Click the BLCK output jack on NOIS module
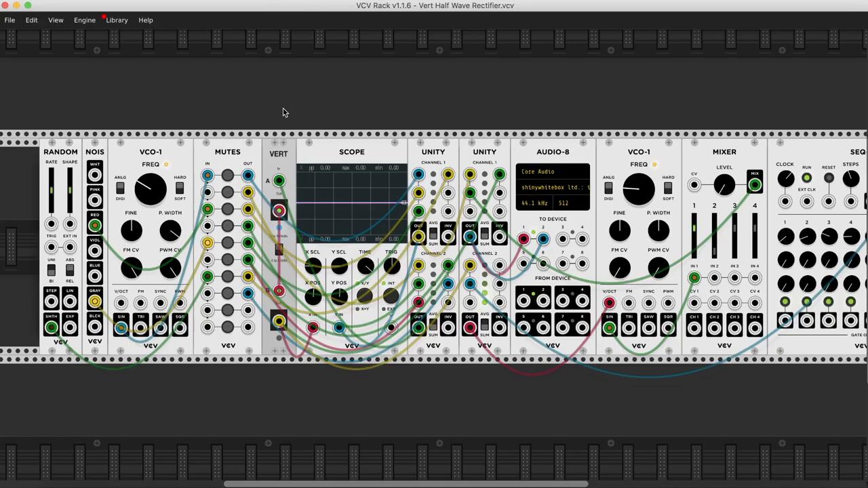This screenshot has width=868, height=488. click(x=95, y=328)
